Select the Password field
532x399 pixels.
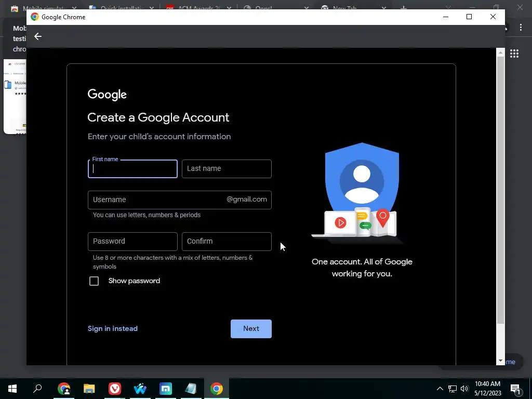click(x=132, y=242)
